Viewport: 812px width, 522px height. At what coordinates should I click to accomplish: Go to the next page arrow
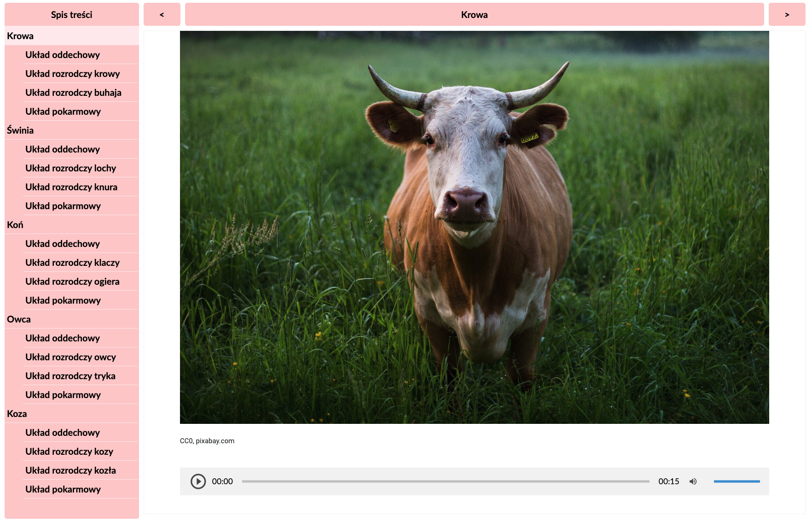[x=787, y=15]
